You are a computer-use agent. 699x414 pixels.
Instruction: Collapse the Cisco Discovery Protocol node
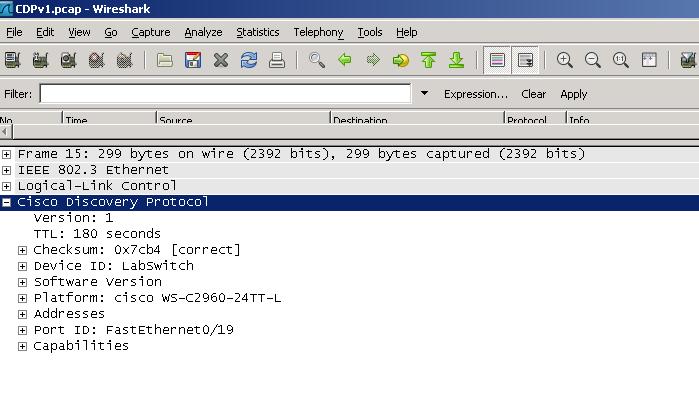click(7, 202)
